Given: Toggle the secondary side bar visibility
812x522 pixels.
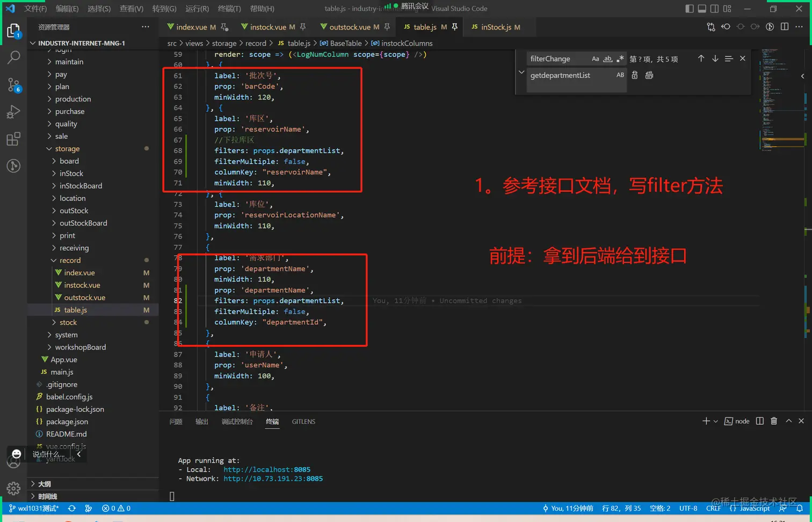Looking at the screenshot, I should point(714,9).
